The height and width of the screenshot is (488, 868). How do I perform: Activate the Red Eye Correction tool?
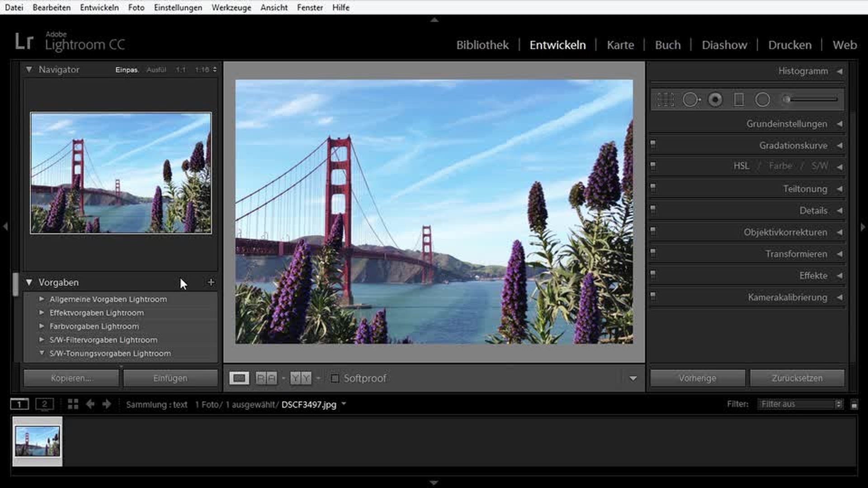[715, 99]
